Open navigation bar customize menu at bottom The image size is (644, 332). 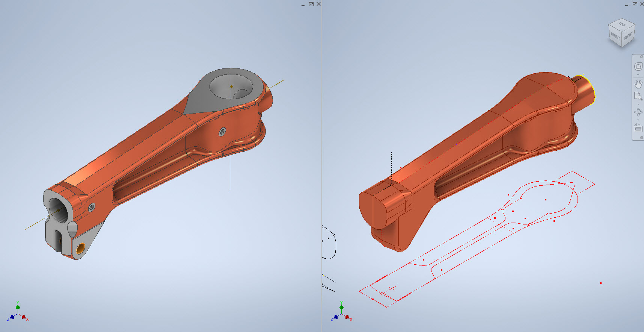(x=642, y=138)
